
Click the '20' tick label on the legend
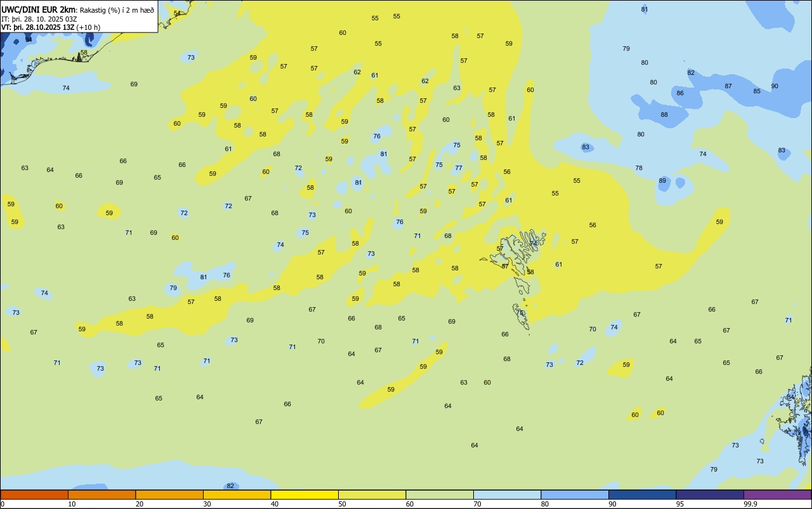(x=140, y=504)
